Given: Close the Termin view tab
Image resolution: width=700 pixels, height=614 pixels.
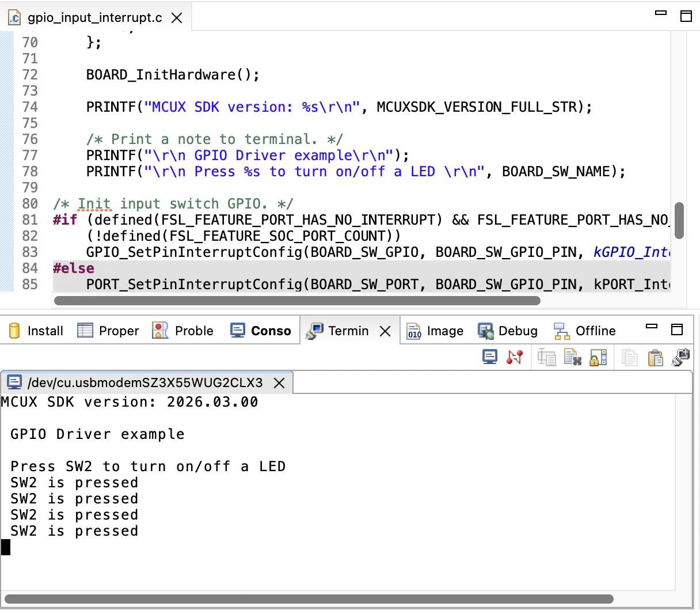Looking at the screenshot, I should coord(386,331).
